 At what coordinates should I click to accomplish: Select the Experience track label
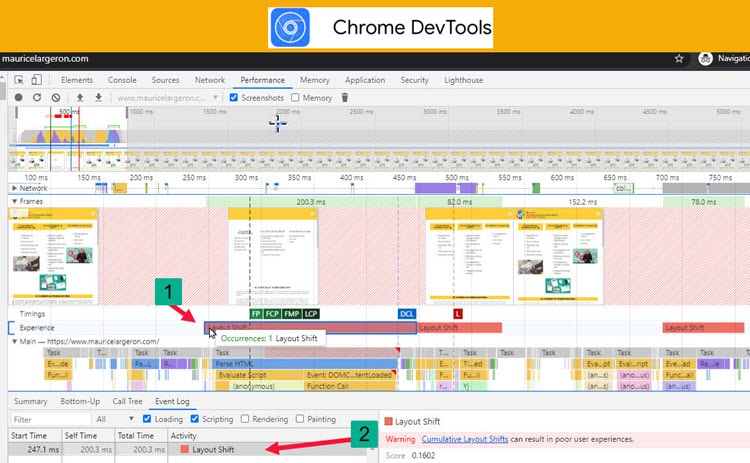[37, 328]
